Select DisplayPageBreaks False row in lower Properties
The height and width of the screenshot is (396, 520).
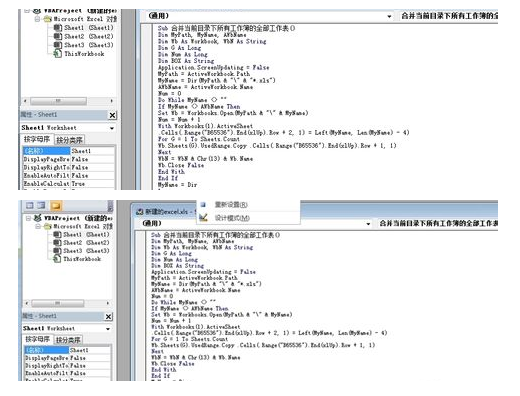68,358
